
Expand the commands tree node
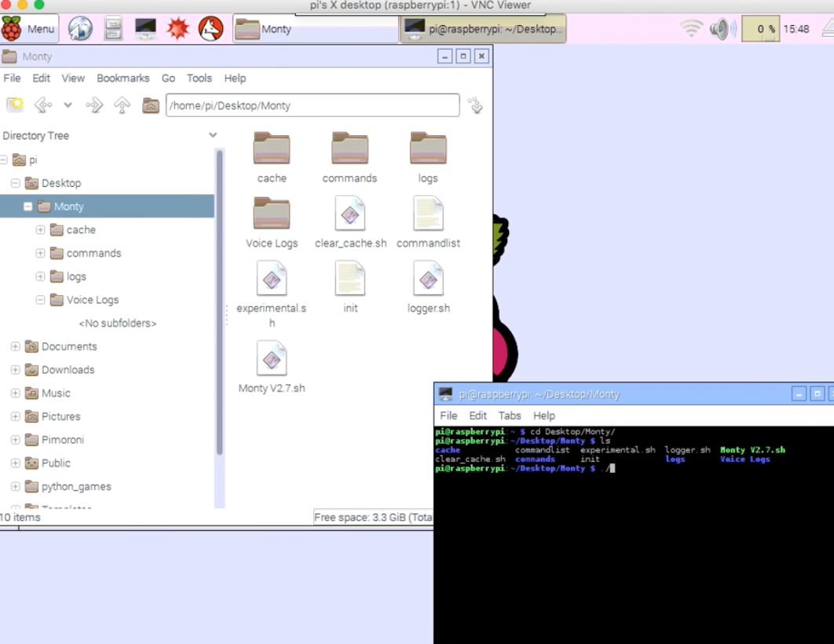pyautogui.click(x=40, y=253)
